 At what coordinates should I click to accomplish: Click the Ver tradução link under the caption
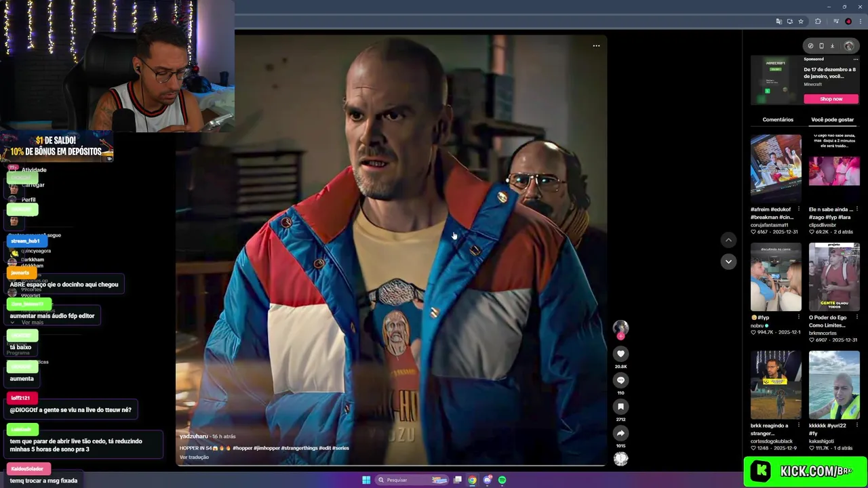pyautogui.click(x=194, y=457)
